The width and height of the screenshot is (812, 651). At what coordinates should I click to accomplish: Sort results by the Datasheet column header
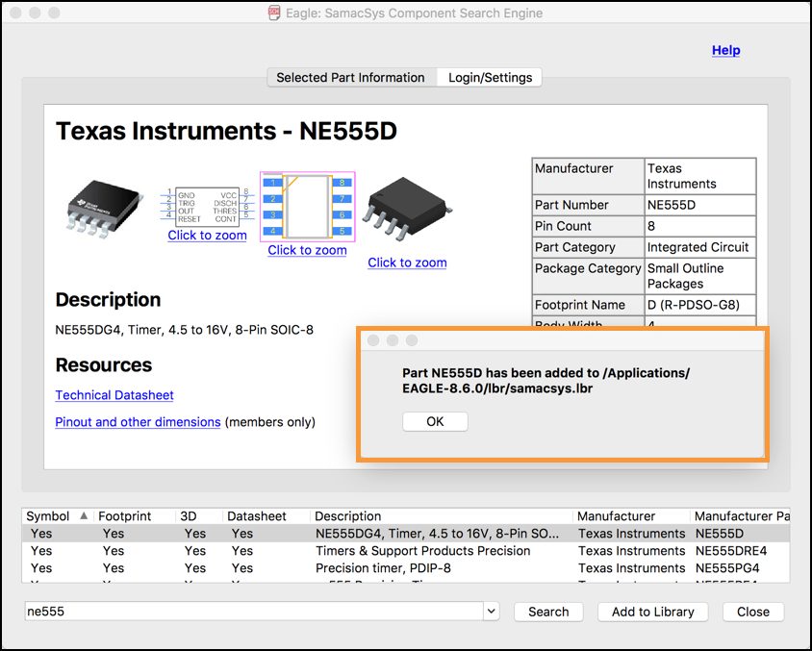(x=267, y=516)
